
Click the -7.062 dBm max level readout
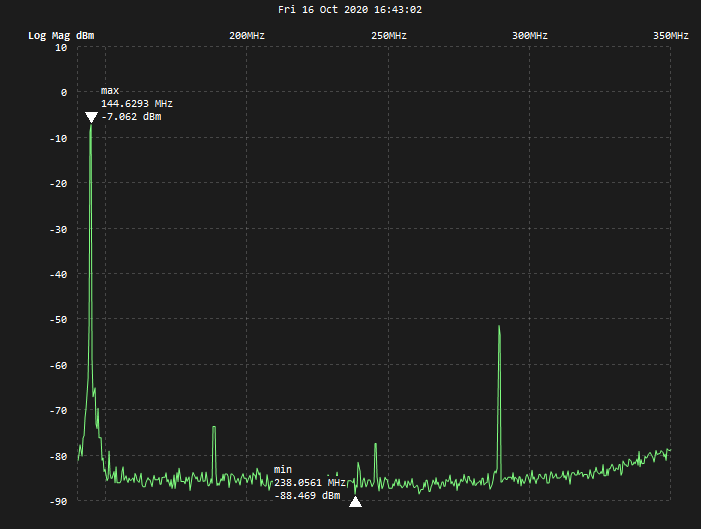pos(131,117)
